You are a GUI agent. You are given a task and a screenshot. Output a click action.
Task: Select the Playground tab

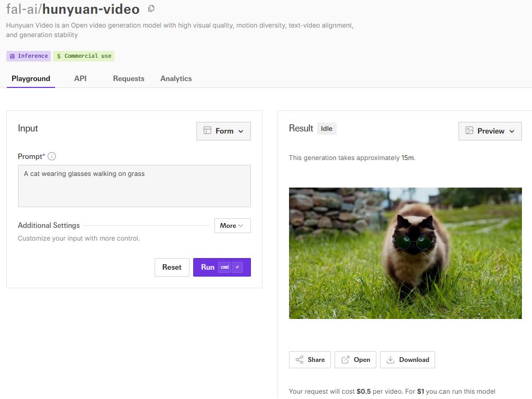(31, 78)
